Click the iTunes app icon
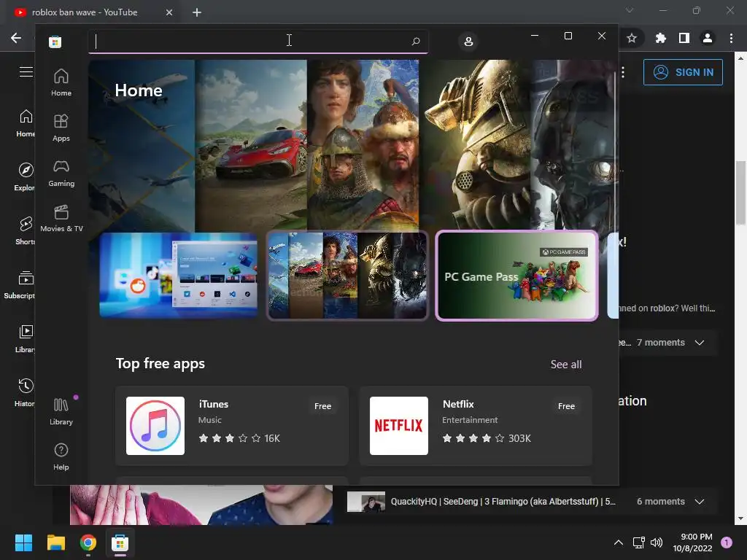This screenshot has height=560, width=747. (155, 426)
